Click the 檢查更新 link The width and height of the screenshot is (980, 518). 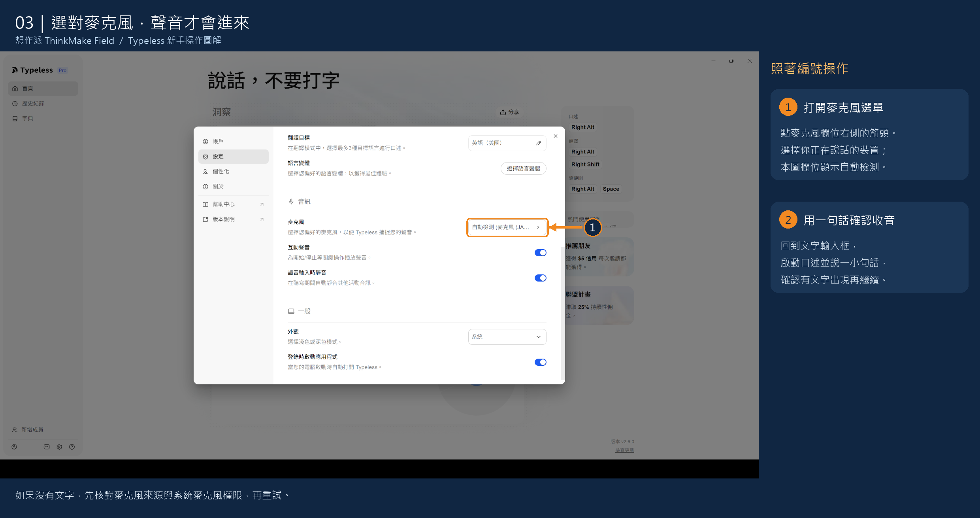(x=624, y=450)
